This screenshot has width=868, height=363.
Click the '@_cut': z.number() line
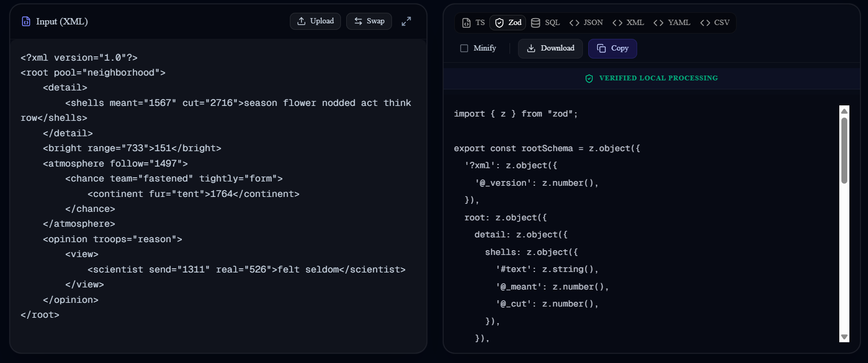547,304
